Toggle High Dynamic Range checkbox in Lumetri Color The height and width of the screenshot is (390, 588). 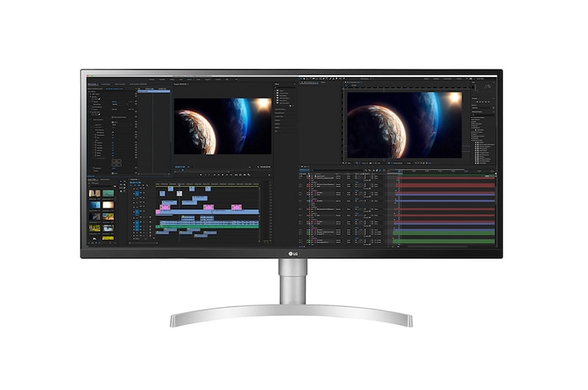pyautogui.click(x=112, y=118)
